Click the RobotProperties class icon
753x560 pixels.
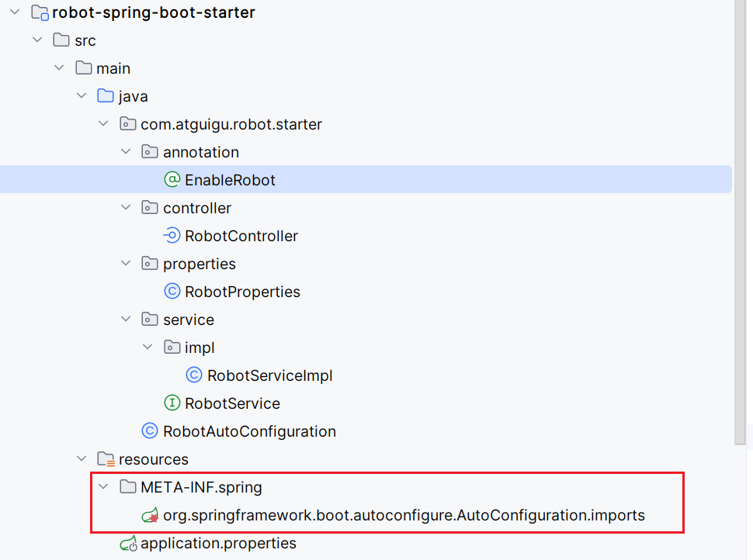pyautogui.click(x=172, y=292)
